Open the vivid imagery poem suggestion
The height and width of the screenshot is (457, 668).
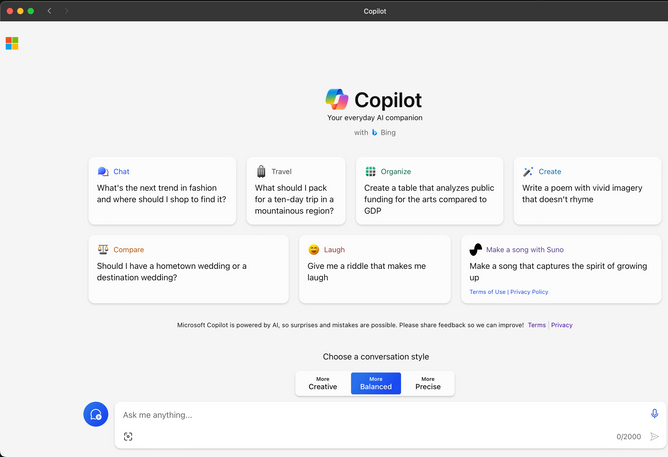coord(587,190)
